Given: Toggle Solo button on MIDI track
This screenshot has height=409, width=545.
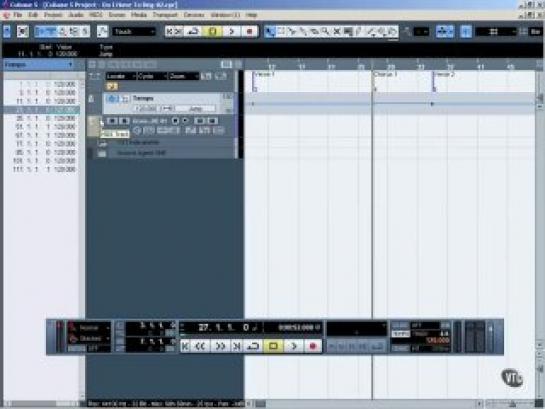Looking at the screenshot, I should coord(124,121).
